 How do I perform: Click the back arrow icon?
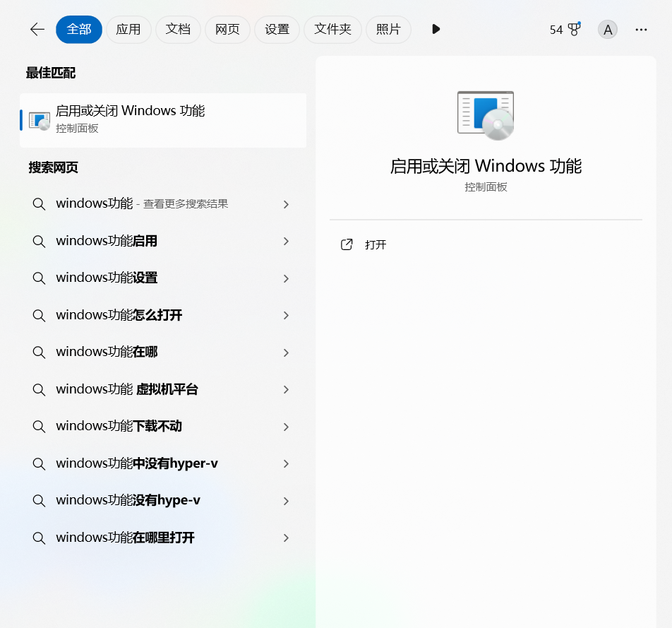[37, 29]
